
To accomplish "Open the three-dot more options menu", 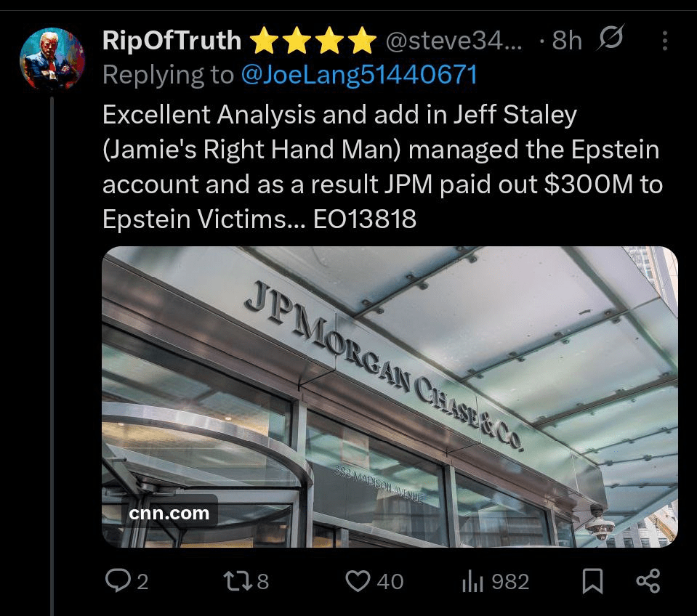I will click(x=665, y=41).
